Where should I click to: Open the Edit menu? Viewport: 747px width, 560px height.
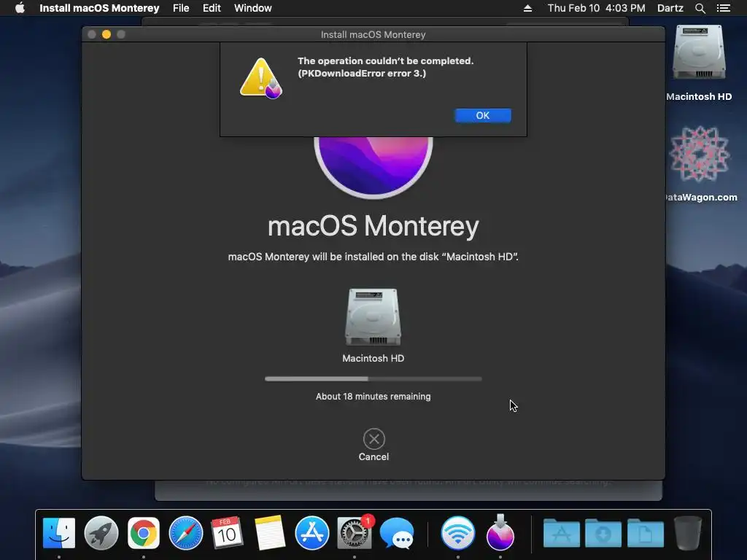pyautogui.click(x=212, y=8)
